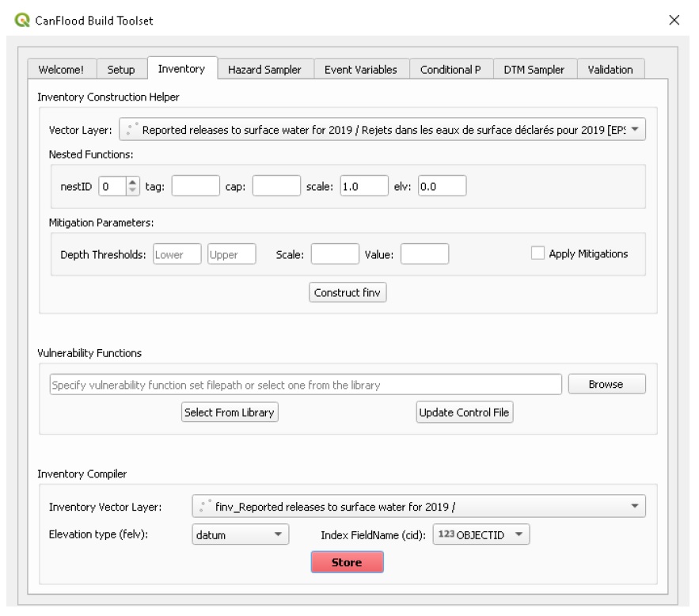Select the Inventory tab

point(182,69)
